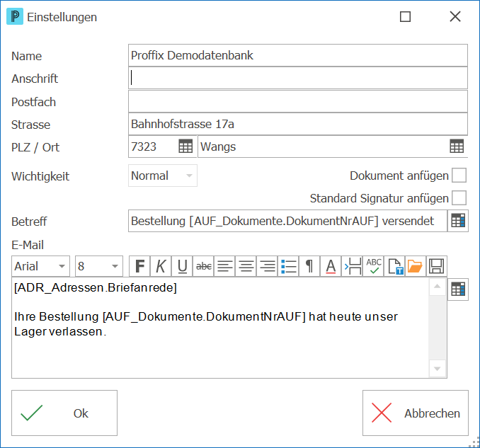Viewport: 480px width, 448px height.
Task: Toggle strikethrough (abc) formatting
Action: pyautogui.click(x=204, y=266)
